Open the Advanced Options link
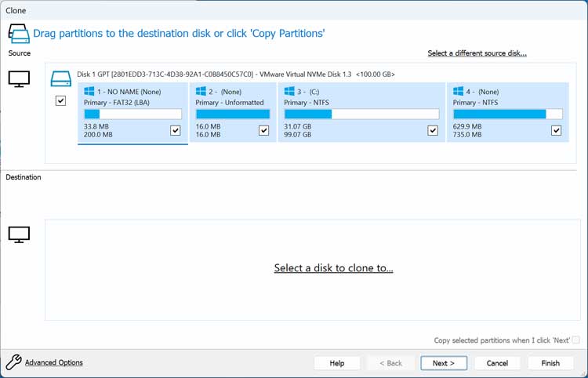 pyautogui.click(x=54, y=362)
